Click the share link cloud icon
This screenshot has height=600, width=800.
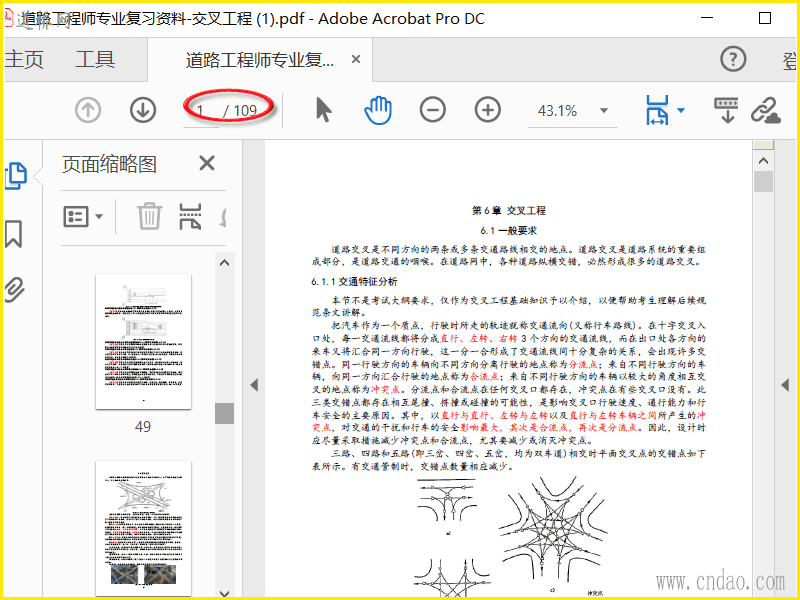(766, 110)
